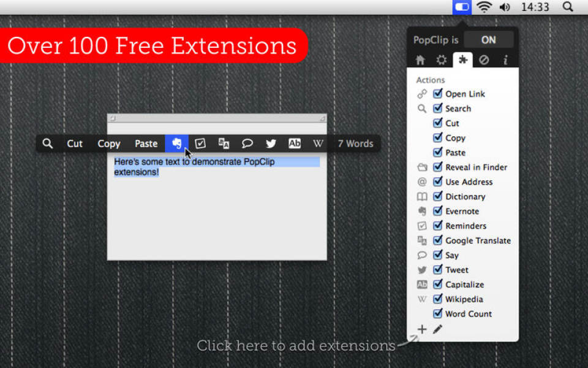The height and width of the screenshot is (368, 588).
Task: Uncheck the Tweet checkbox
Action: pyautogui.click(x=437, y=269)
